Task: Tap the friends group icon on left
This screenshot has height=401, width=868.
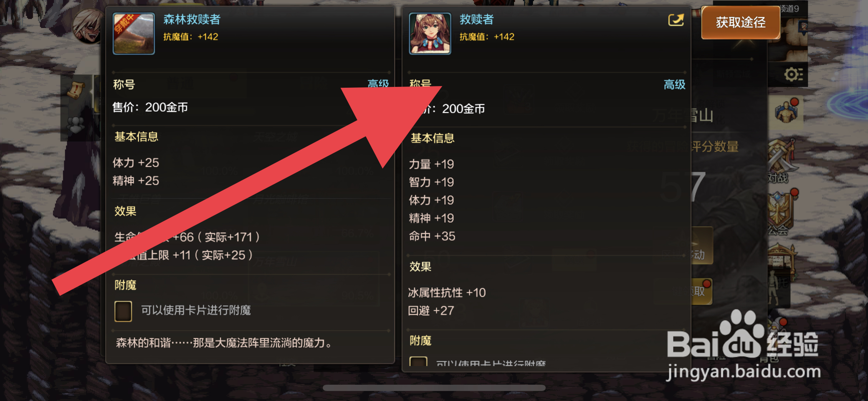Action: 76,124
